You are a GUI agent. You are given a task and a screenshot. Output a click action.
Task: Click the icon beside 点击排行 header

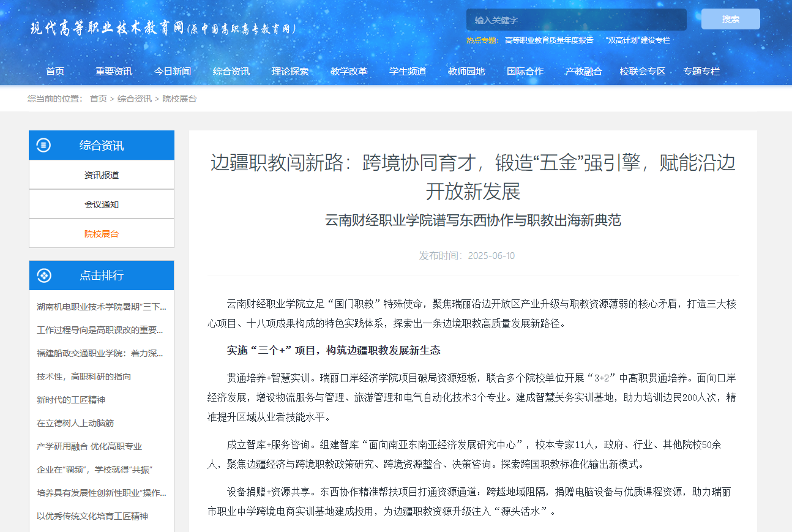(43, 275)
